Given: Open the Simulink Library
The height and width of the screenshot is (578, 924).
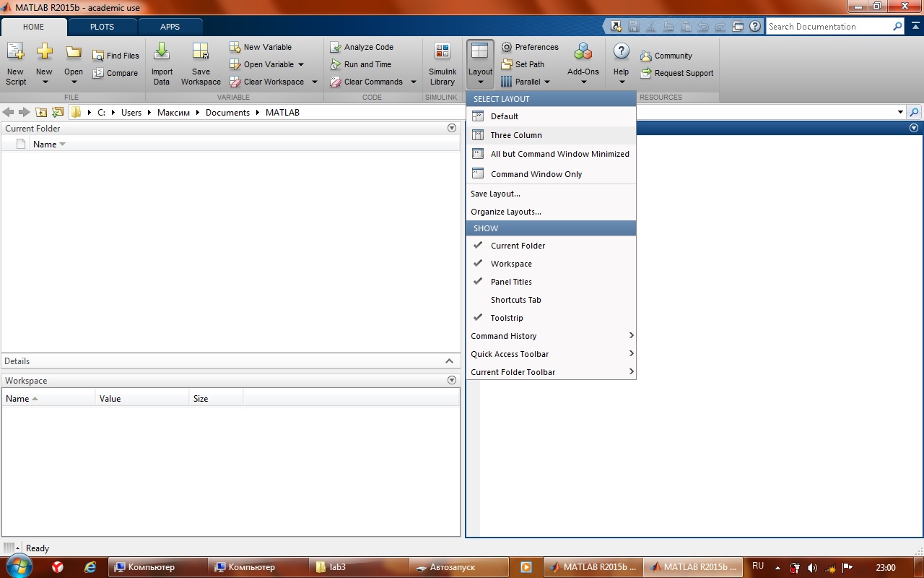Looking at the screenshot, I should tap(443, 64).
